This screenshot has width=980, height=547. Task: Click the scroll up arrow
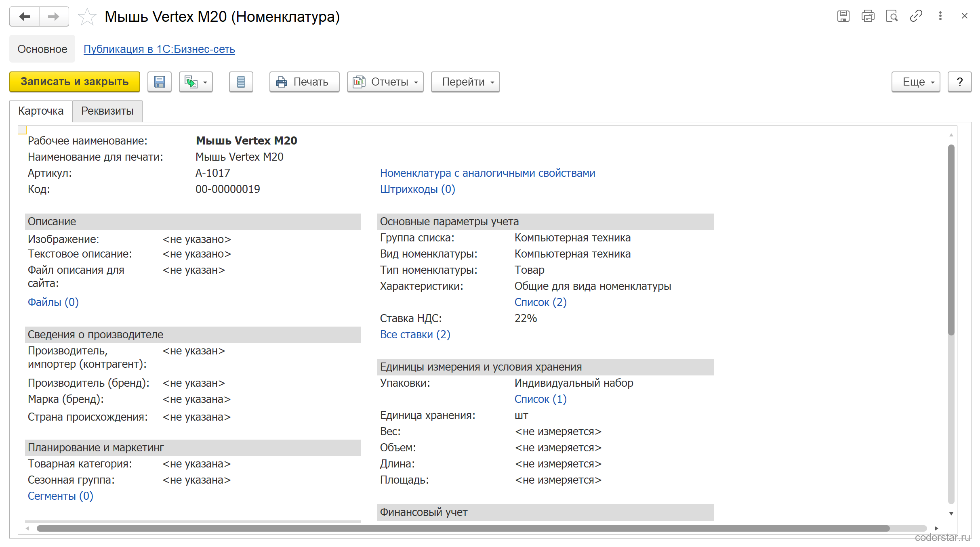click(951, 135)
